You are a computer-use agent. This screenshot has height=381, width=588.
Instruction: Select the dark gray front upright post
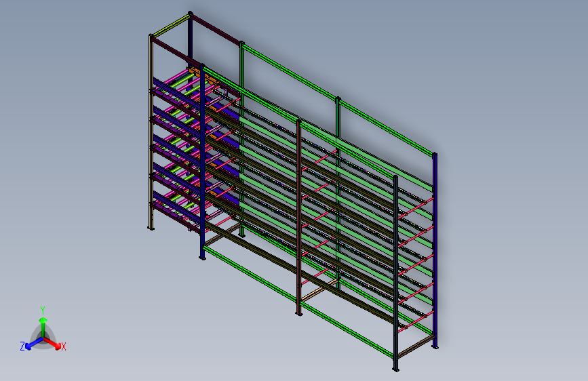395,273
